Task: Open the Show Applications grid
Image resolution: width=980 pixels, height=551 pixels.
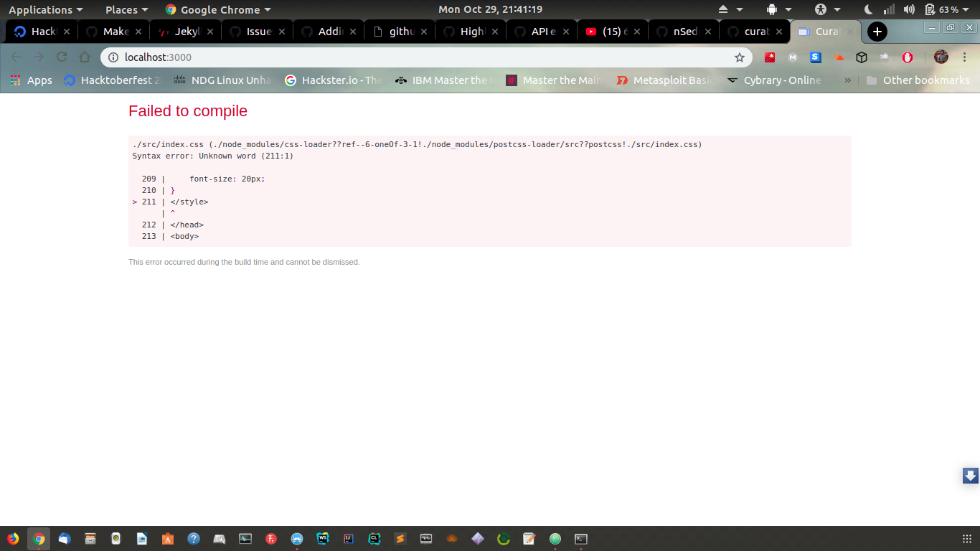Action: [966, 539]
